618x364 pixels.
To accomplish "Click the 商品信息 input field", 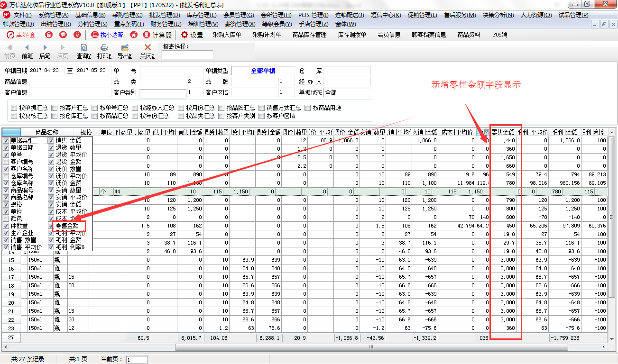I will coord(70,82).
